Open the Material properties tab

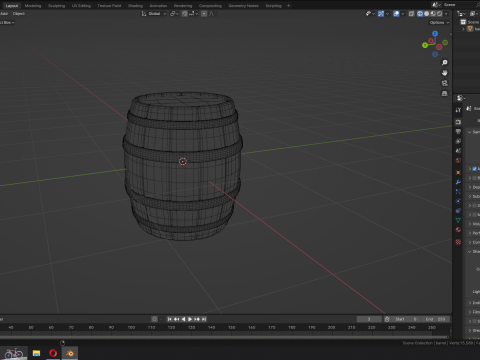pyautogui.click(x=458, y=230)
